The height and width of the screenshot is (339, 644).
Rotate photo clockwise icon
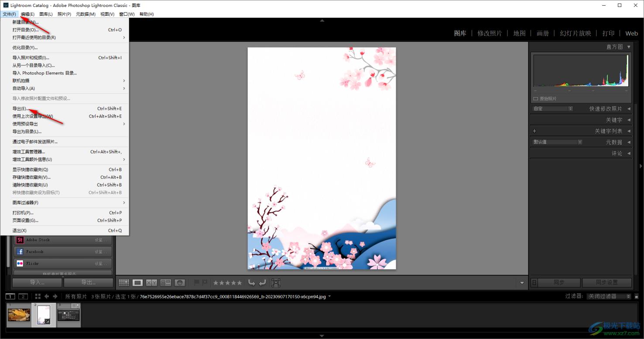262,282
